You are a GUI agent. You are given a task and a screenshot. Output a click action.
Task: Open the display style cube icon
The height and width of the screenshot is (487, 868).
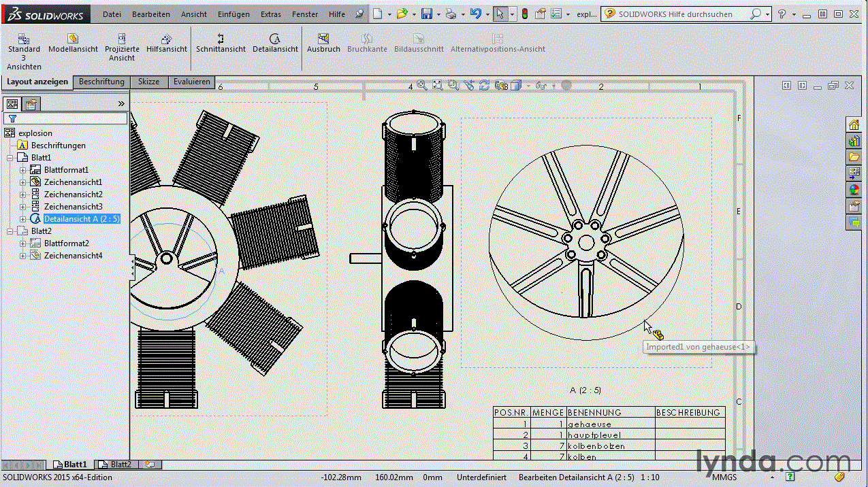click(516, 85)
